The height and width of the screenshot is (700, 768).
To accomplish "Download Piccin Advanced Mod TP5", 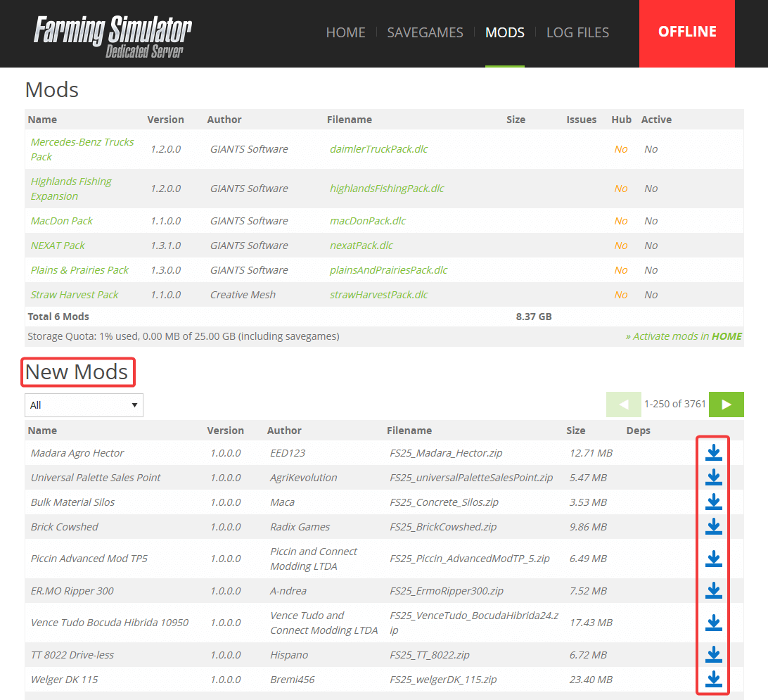I will (713, 559).
